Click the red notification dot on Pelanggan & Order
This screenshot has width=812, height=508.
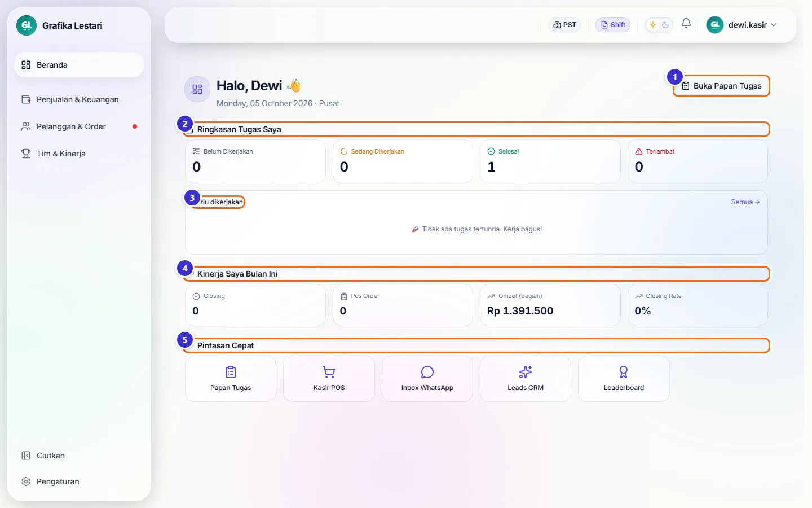pyautogui.click(x=135, y=126)
